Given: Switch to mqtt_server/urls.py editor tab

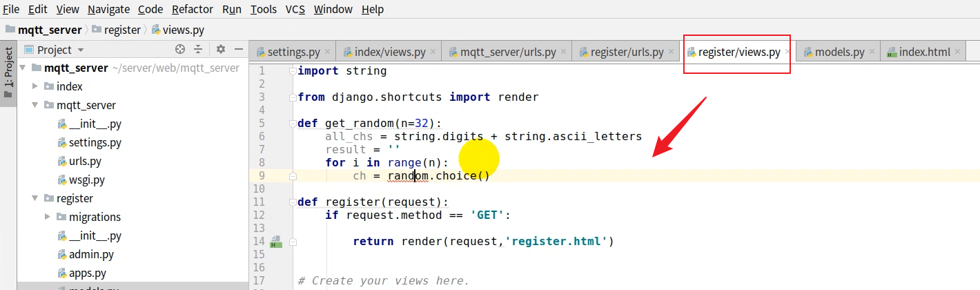Looking at the screenshot, I should 507,52.
